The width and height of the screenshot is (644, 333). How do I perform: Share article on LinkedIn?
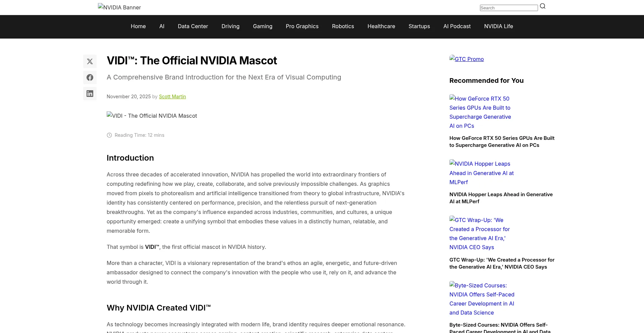coord(90,94)
